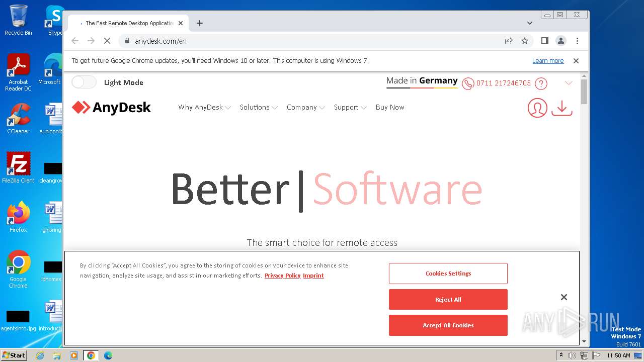Image resolution: width=644 pixels, height=362 pixels.
Task: Click the scrollbar down arrow
Action: coord(584,341)
